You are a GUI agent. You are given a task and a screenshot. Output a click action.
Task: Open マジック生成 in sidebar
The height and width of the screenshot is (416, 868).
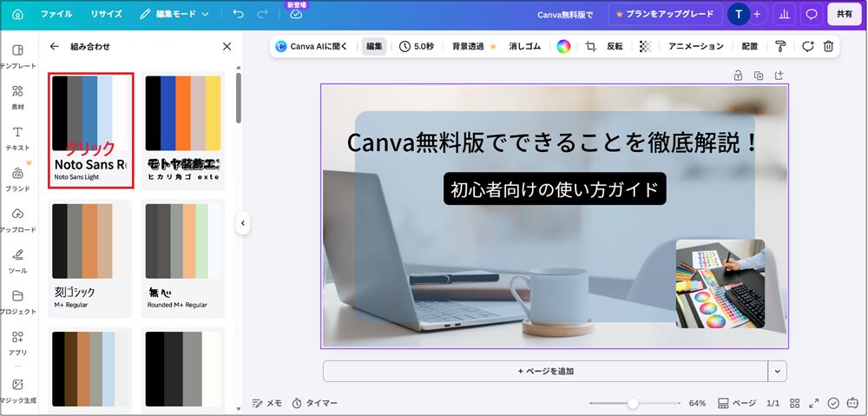17,391
